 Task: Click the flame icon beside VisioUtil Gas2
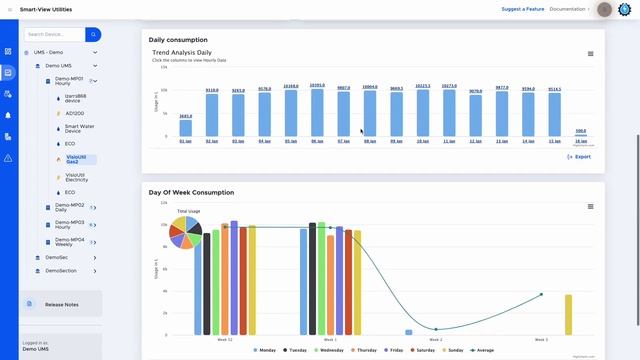(58, 160)
